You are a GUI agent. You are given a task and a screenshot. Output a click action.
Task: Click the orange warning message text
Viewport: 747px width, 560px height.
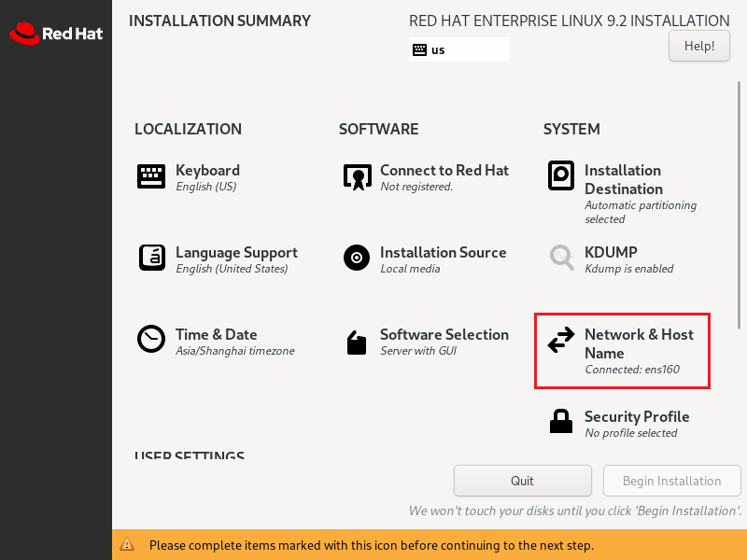[371, 545]
